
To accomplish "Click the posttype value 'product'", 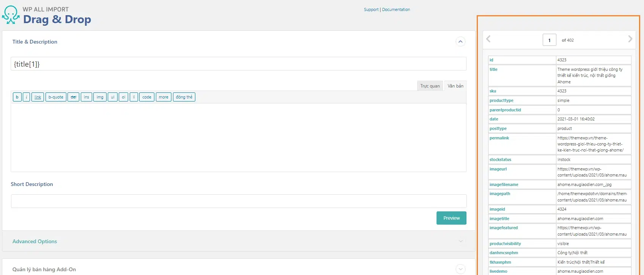I will [x=564, y=128].
